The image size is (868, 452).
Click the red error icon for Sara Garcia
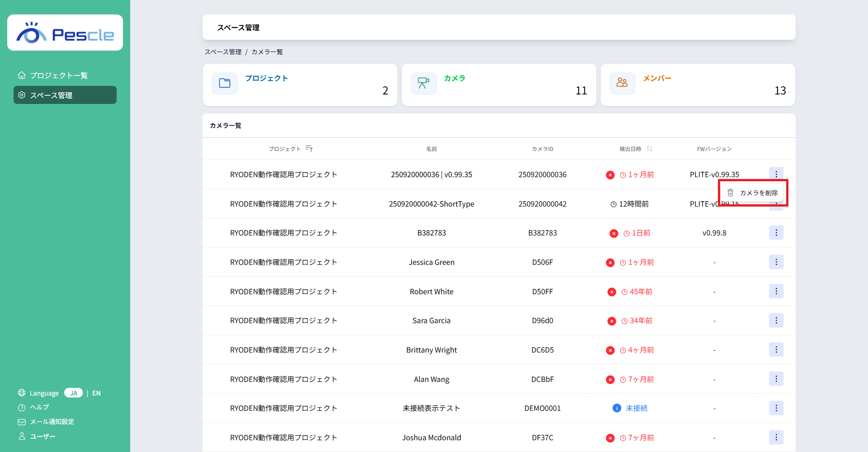click(x=612, y=321)
